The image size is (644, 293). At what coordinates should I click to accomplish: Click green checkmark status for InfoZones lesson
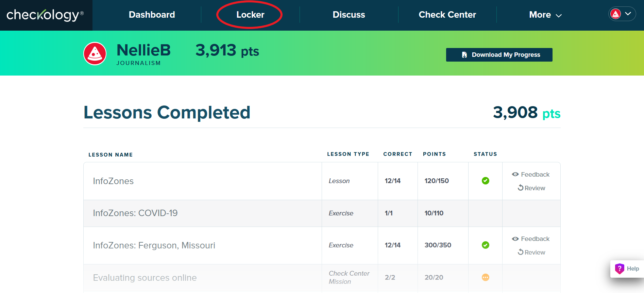485,181
